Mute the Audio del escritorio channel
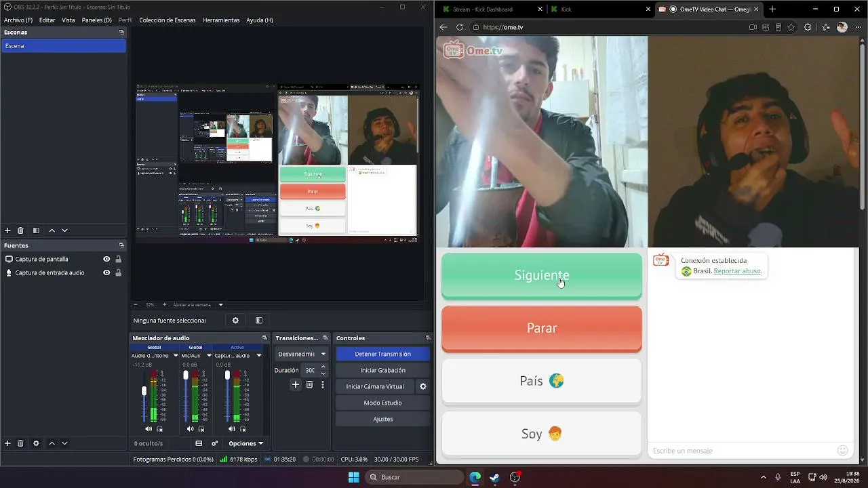The height and width of the screenshot is (488, 868). [149, 429]
